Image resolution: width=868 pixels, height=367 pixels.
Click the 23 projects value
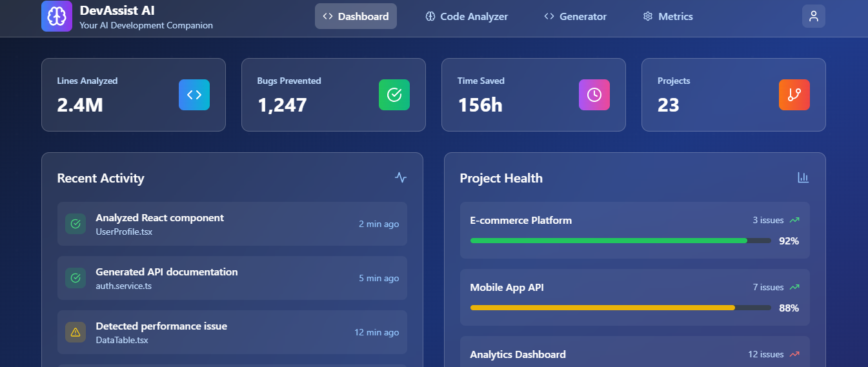(668, 105)
